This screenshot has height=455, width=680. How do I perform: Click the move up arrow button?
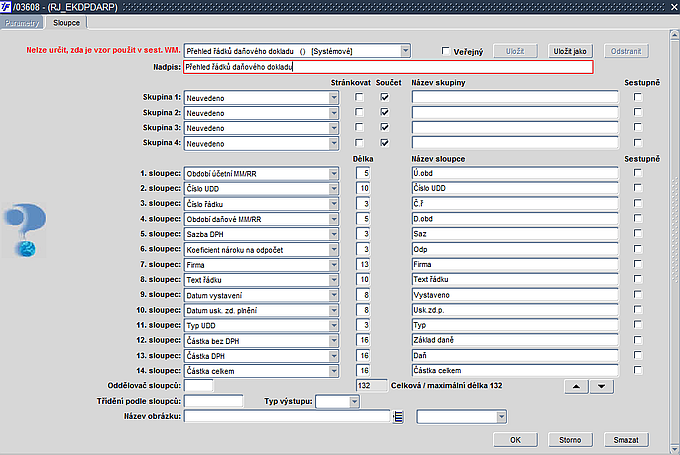575,386
